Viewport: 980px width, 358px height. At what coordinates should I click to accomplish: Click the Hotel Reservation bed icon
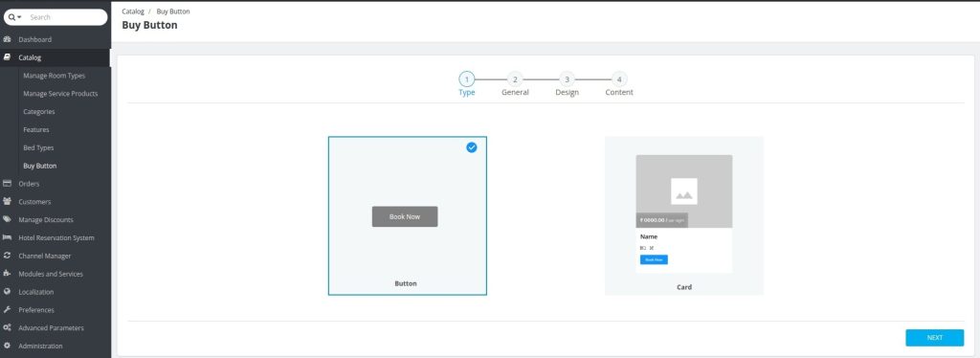8,238
